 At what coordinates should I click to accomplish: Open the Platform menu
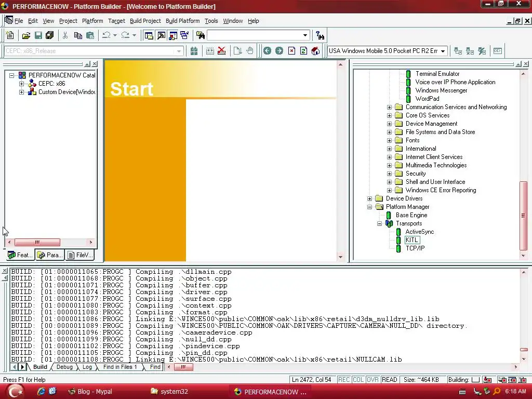coord(92,21)
